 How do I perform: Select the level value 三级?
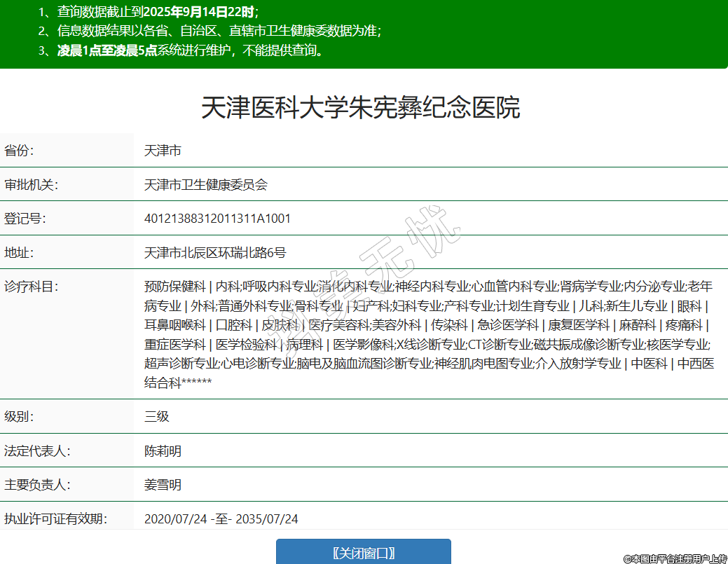click(157, 416)
